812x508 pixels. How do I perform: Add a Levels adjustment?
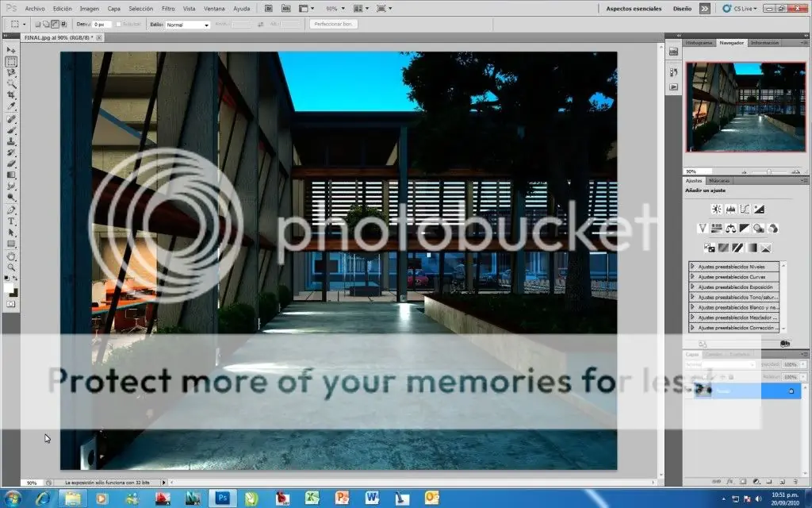730,209
